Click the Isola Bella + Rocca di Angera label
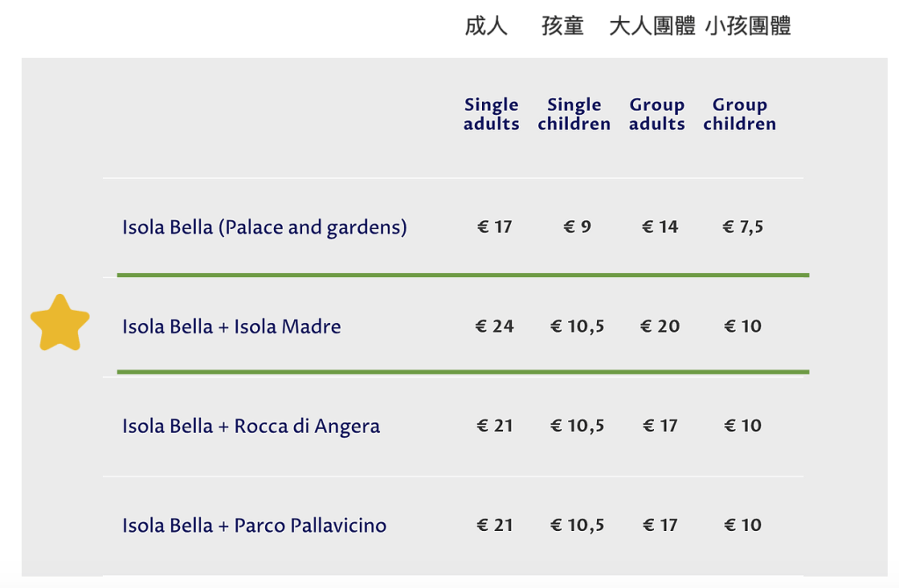Image resolution: width=899 pixels, height=588 pixels. [x=251, y=427]
